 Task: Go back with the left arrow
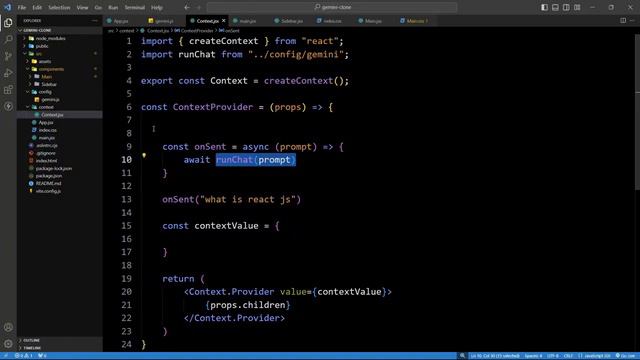click(187, 7)
